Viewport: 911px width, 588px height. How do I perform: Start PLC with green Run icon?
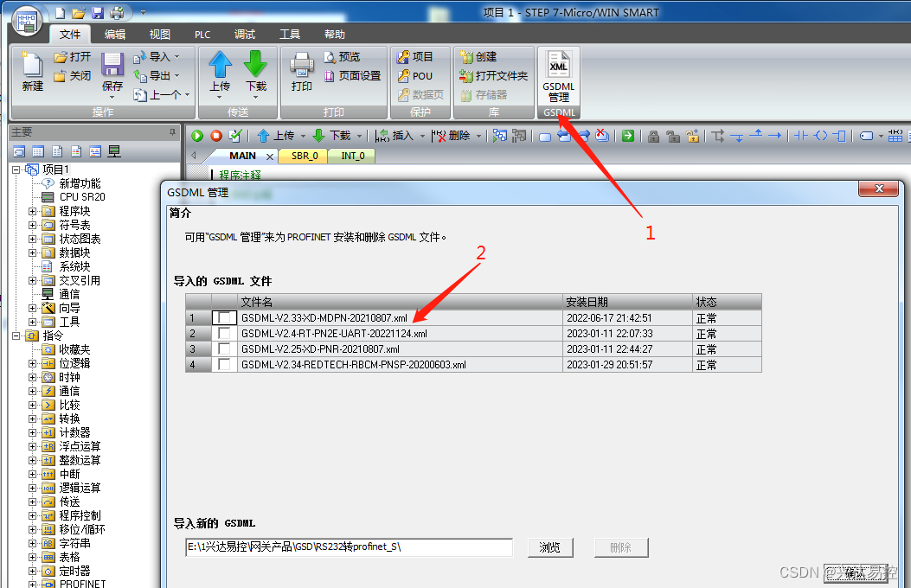point(197,136)
